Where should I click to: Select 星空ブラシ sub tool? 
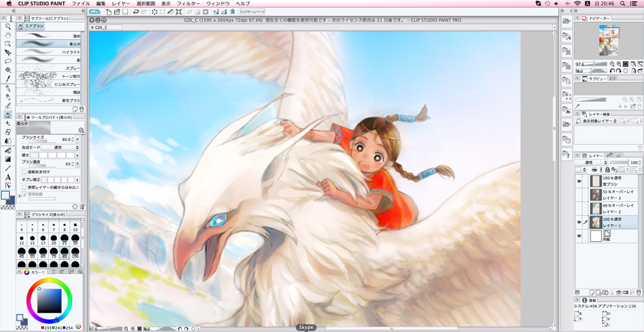tap(48, 100)
